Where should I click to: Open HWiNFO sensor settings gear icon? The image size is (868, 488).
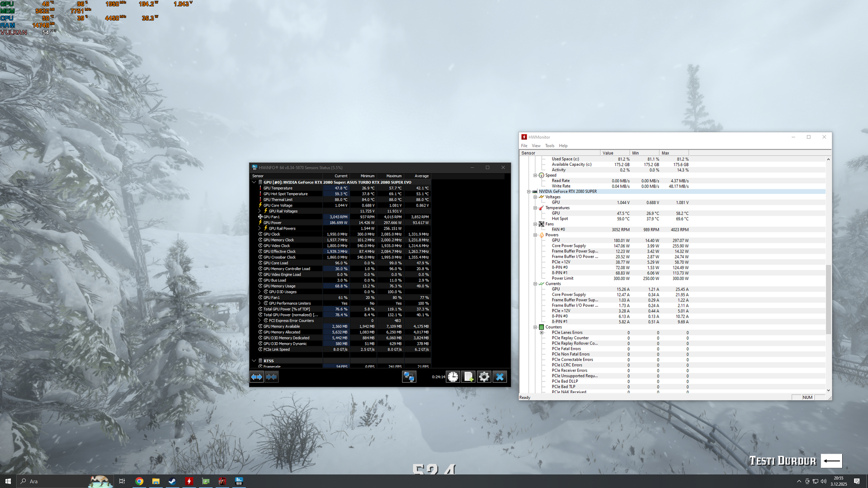pyautogui.click(x=484, y=377)
